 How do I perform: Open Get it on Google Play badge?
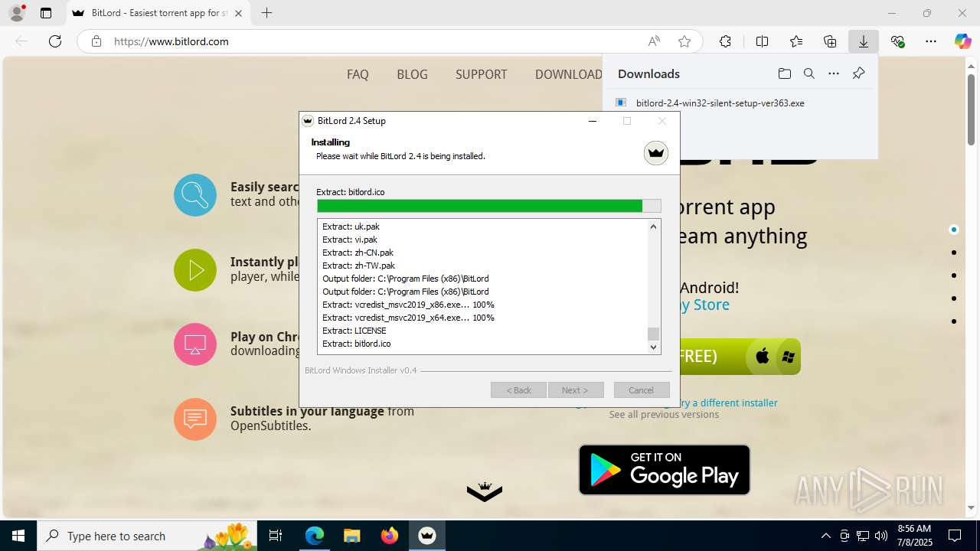665,470
